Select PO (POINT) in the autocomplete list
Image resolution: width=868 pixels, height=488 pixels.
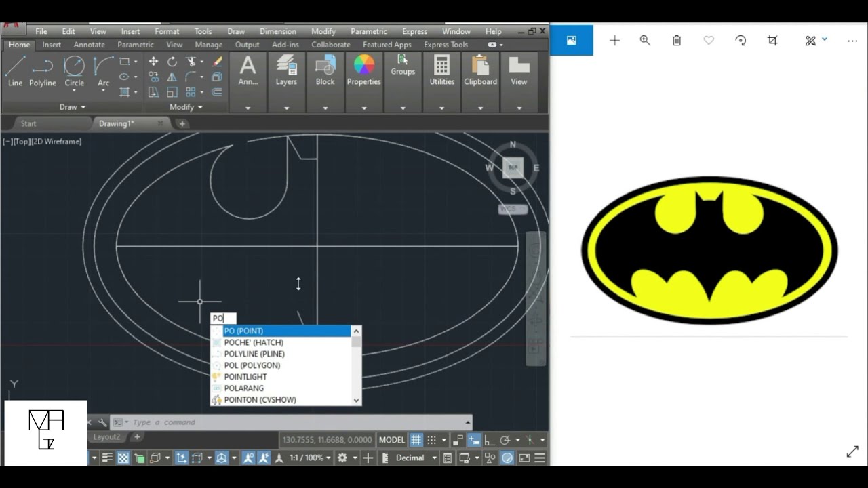tap(281, 331)
